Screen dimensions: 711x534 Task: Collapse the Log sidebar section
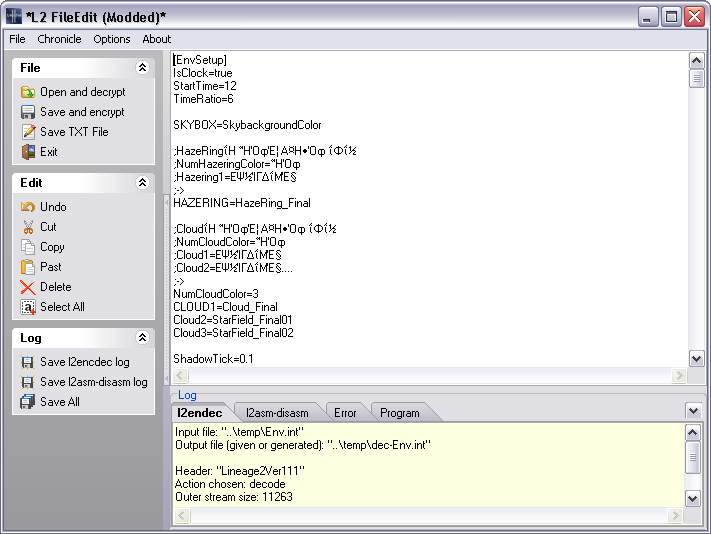point(142,338)
